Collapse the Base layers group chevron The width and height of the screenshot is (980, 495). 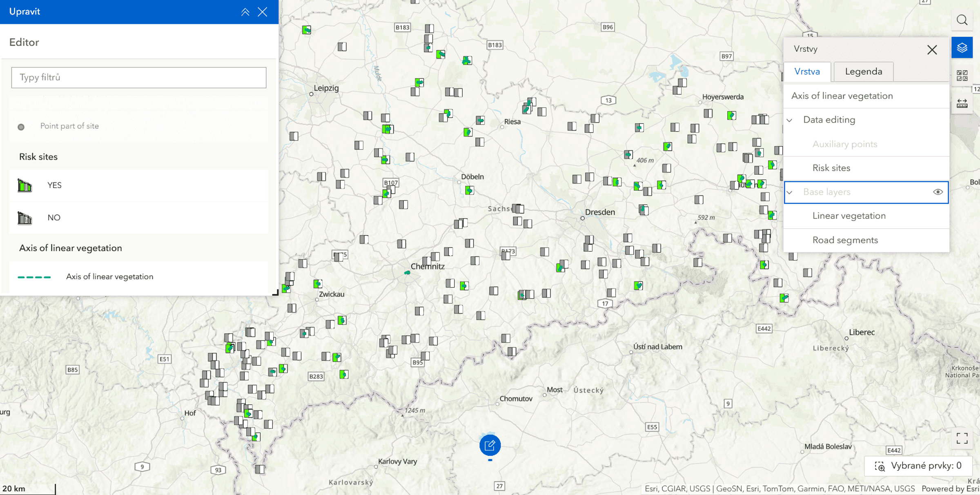coord(790,192)
